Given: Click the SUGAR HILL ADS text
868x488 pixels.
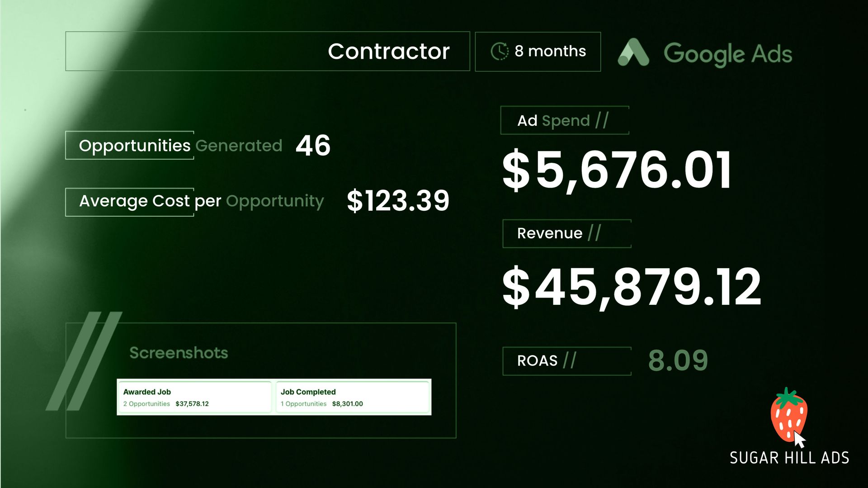Looking at the screenshot, I should point(789,458).
